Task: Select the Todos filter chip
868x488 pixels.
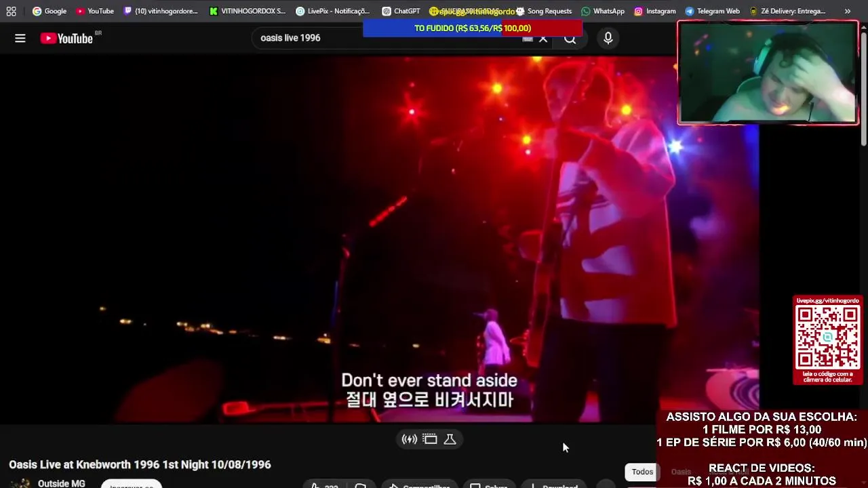Action: point(642,472)
